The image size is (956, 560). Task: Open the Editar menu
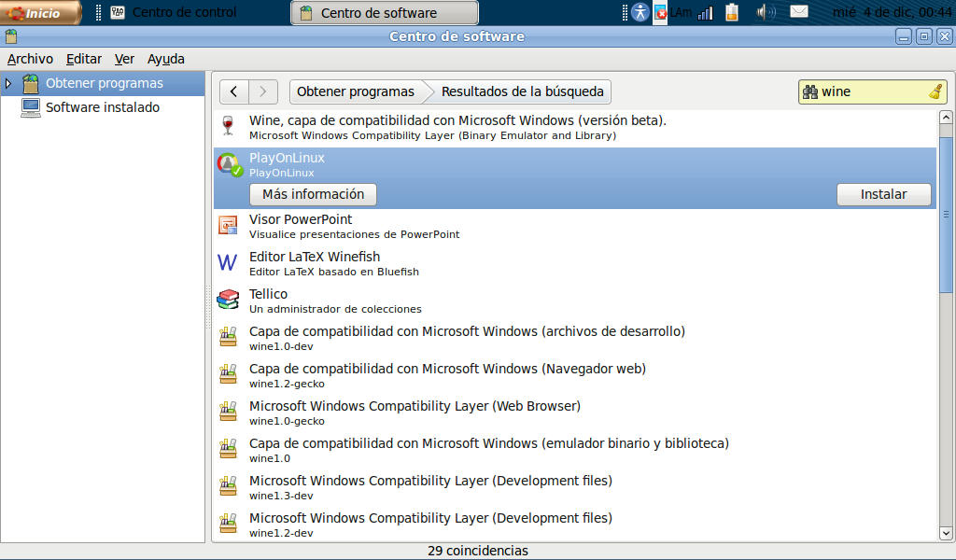tap(83, 59)
